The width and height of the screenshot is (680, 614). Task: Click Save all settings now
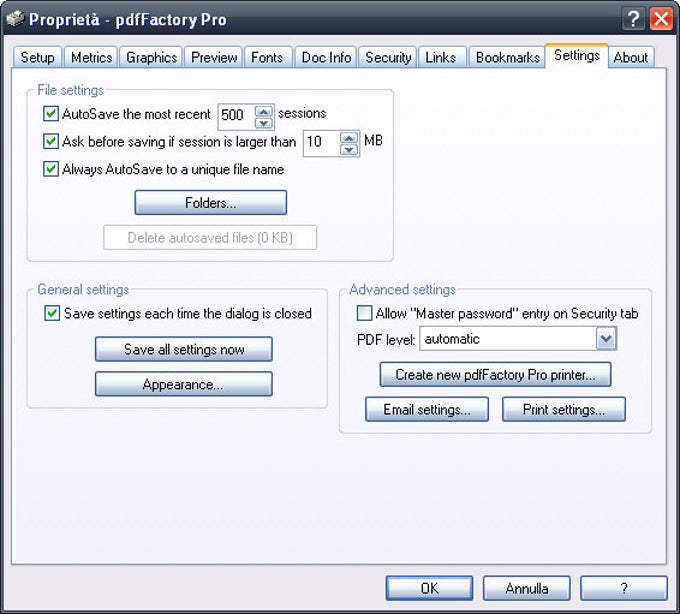[x=184, y=349]
